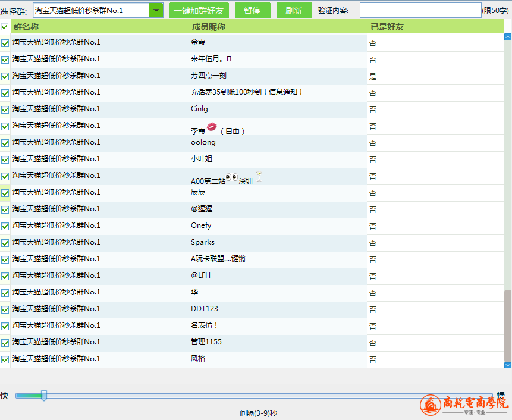
Task: Select the member nickname Cinlg
Action: [199, 109]
